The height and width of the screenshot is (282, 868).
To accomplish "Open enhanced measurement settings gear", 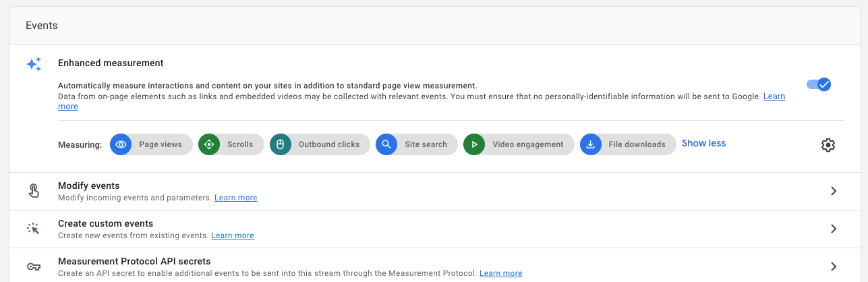I will click(x=828, y=145).
